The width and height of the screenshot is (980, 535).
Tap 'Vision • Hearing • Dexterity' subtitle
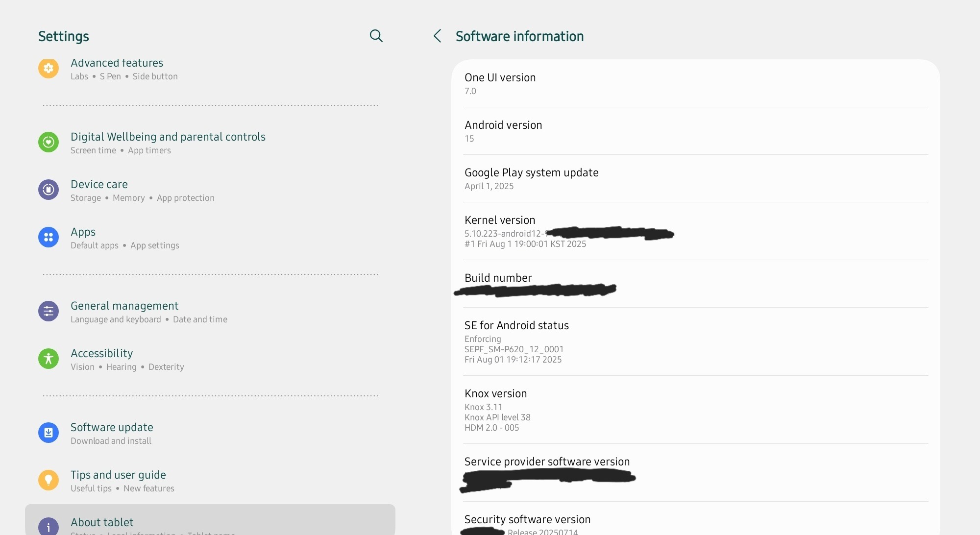pyautogui.click(x=127, y=367)
